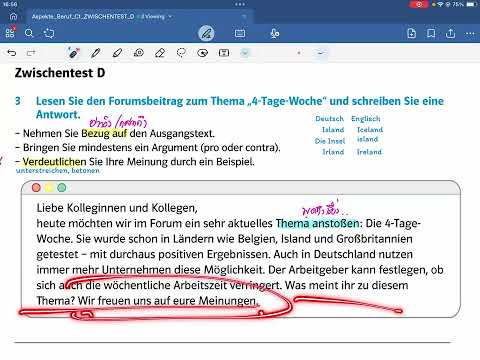Open the stickers and elements tool
The image size is (480, 360).
(x=203, y=53)
